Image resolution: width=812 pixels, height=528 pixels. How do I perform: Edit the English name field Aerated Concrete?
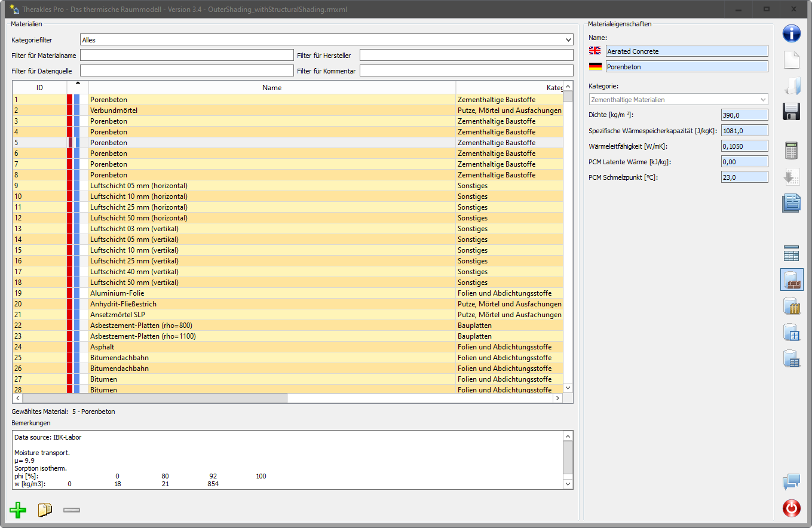tap(687, 51)
